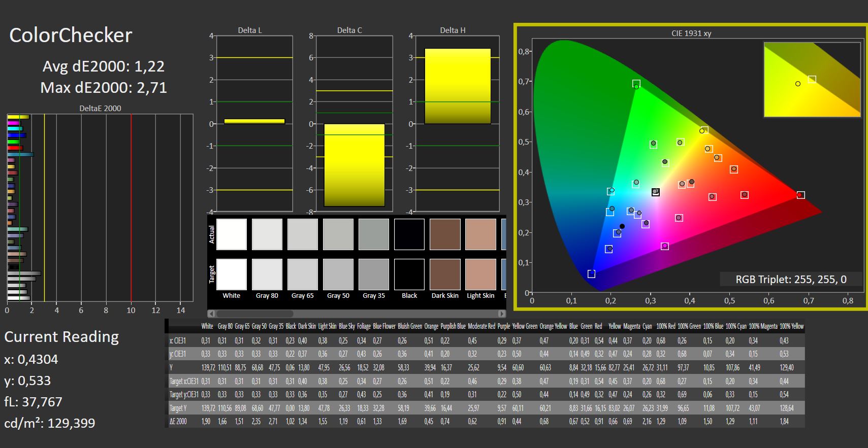Click the "Current Reading" heading

click(61, 337)
